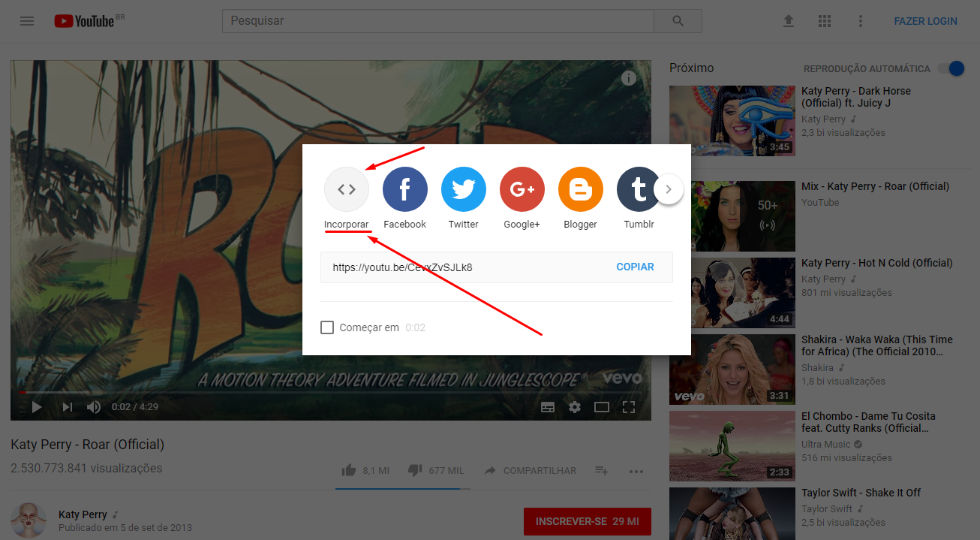Image resolution: width=980 pixels, height=540 pixels.
Task: Open the Dame Tu Cosita thumbnail
Action: (732, 446)
